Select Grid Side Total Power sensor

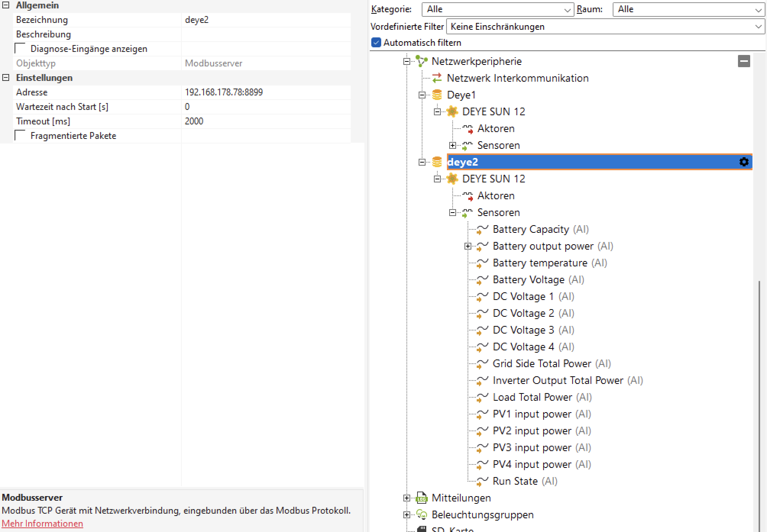(542, 364)
